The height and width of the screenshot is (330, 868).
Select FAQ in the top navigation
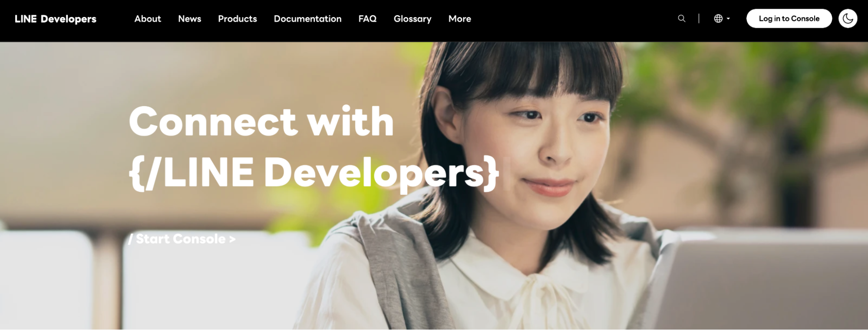point(367,19)
